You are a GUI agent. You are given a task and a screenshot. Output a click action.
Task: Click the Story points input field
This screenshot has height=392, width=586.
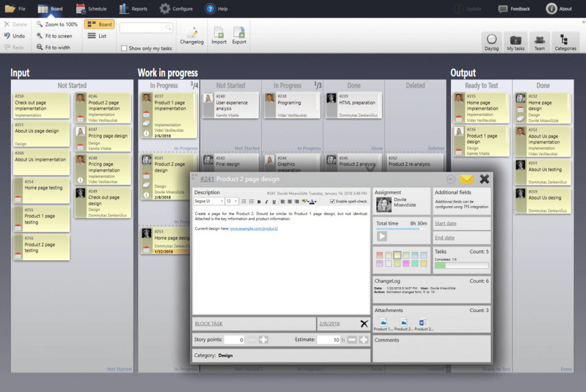234,339
